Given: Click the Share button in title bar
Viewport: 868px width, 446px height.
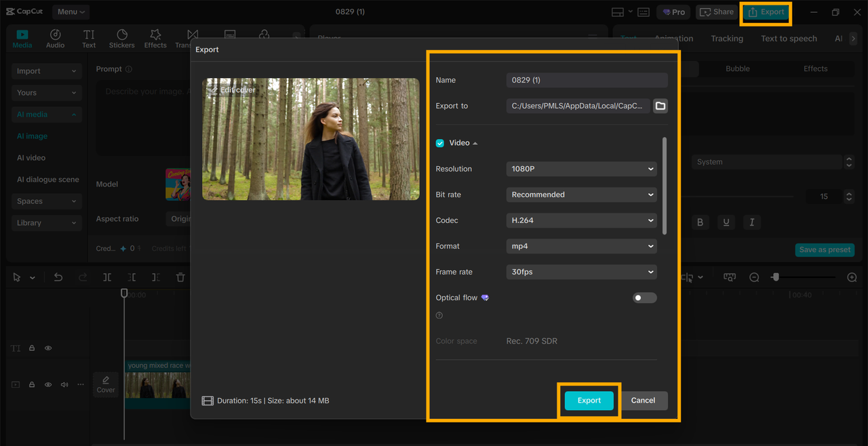Looking at the screenshot, I should [x=717, y=12].
